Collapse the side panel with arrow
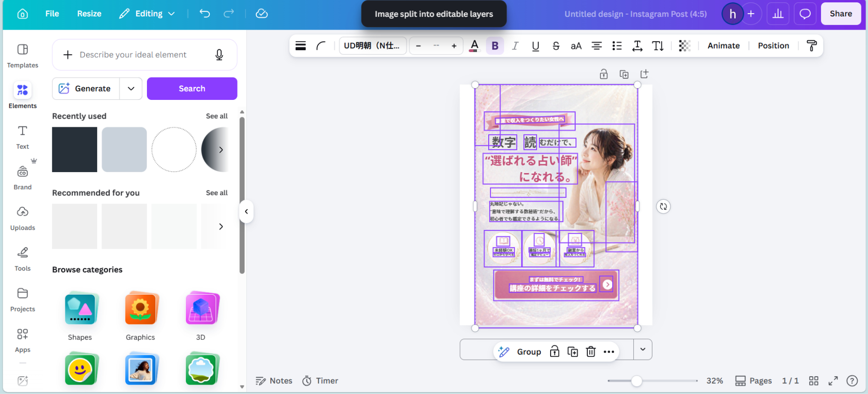 point(246,212)
